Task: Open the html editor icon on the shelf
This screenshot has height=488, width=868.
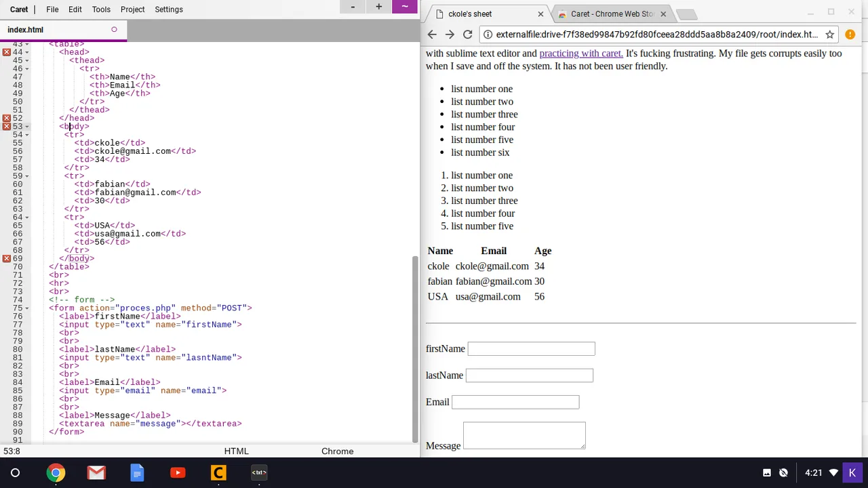Action: (x=259, y=473)
